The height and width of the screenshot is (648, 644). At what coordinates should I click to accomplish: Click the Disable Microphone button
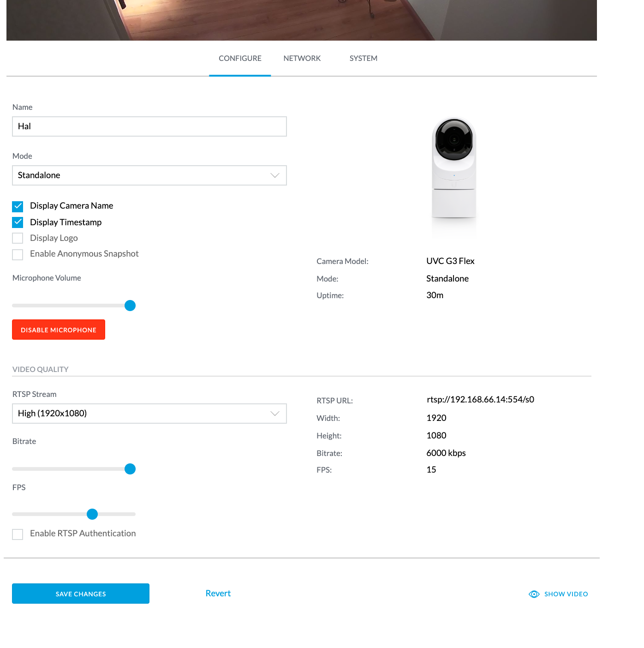click(x=59, y=330)
